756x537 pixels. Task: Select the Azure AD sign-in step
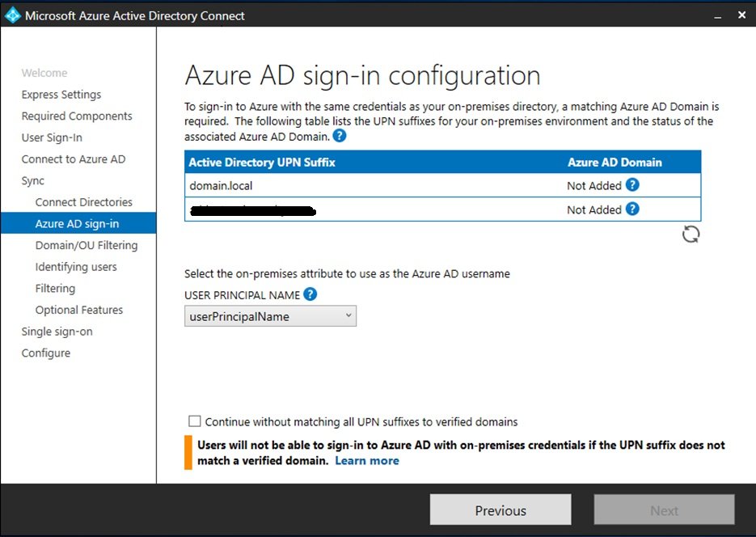(x=78, y=223)
